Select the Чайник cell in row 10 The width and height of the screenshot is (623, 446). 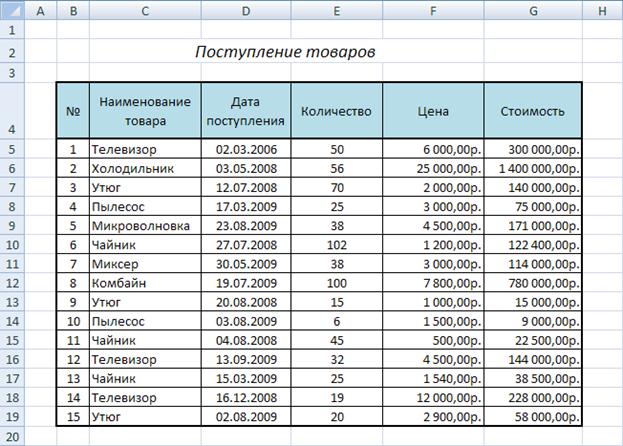click(x=145, y=245)
